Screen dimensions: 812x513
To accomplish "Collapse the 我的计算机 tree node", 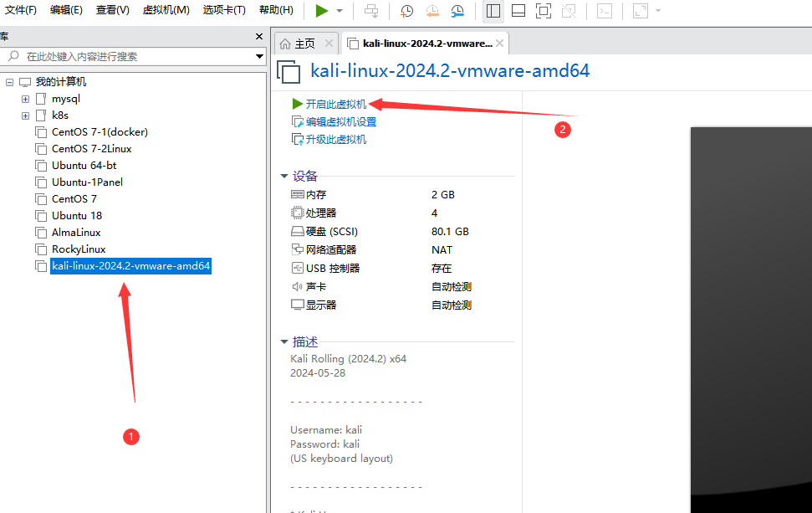I will pos(9,82).
